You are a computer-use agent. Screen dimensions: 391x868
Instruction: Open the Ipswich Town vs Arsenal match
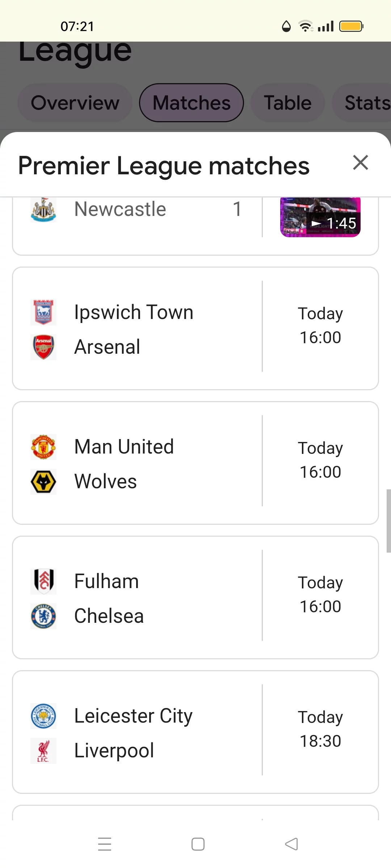[195, 328]
